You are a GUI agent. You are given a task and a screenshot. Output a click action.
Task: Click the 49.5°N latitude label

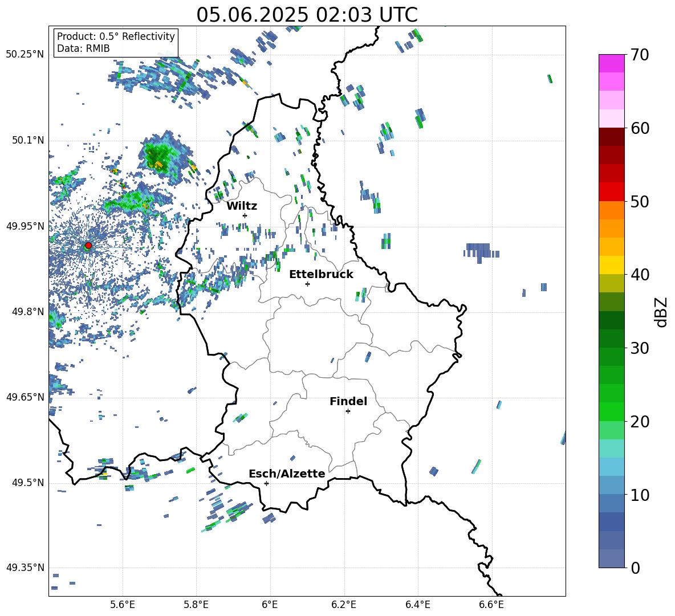tap(28, 483)
